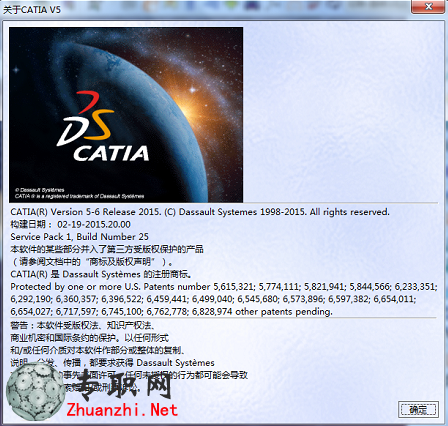Click the CATIA Version 5-6 Release 2015 line
This screenshot has width=448, height=426.
[200, 212]
